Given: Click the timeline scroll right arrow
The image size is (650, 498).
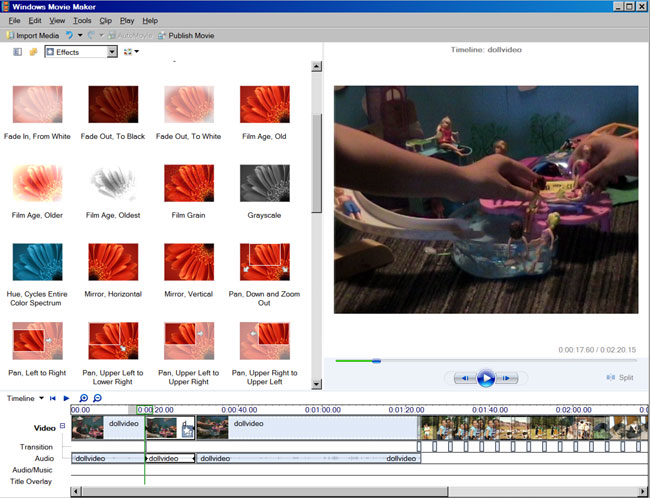Looking at the screenshot, I should tap(643, 492).
